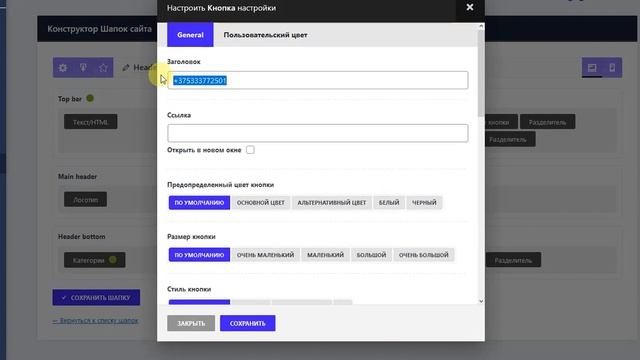
Task: Switch to desktop view icon
Action: click(592, 68)
